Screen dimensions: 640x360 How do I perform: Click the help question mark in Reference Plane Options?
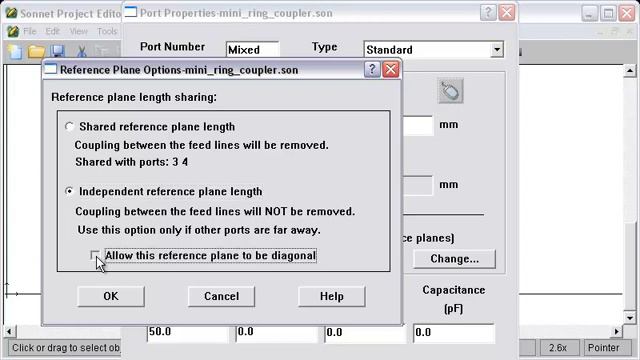(x=372, y=70)
